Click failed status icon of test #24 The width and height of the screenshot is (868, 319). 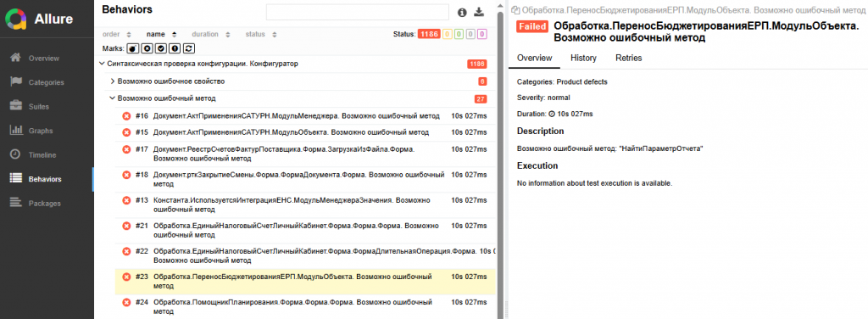click(126, 302)
